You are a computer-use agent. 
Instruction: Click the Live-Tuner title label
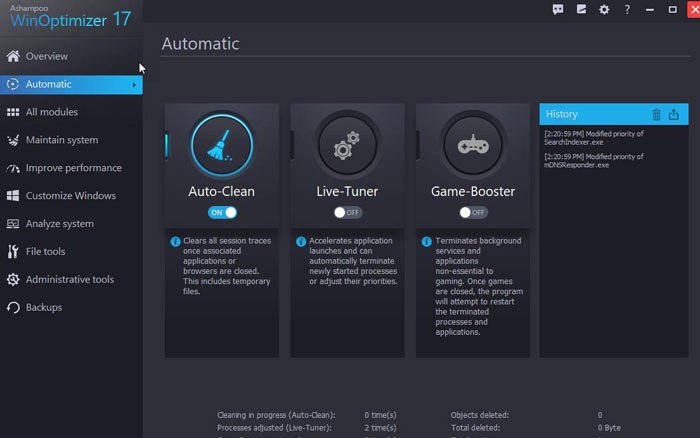tap(347, 192)
